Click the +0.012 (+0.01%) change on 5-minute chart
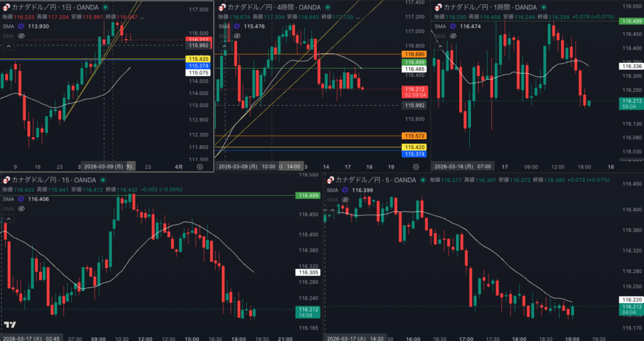 click(x=590, y=180)
